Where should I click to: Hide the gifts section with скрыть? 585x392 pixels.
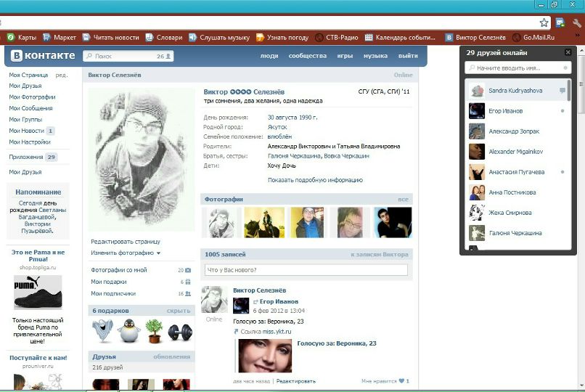(x=179, y=311)
